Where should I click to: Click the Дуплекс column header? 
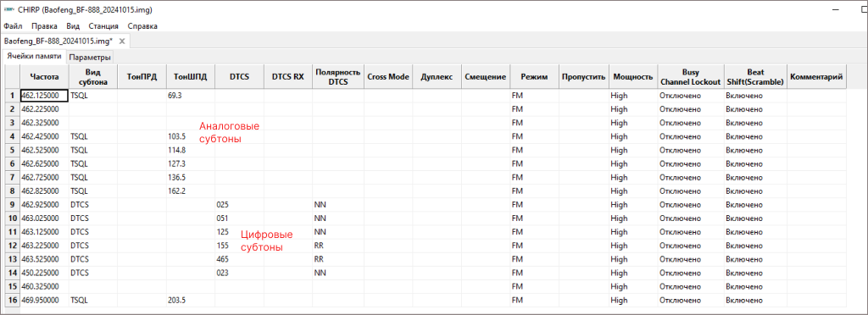(437, 77)
